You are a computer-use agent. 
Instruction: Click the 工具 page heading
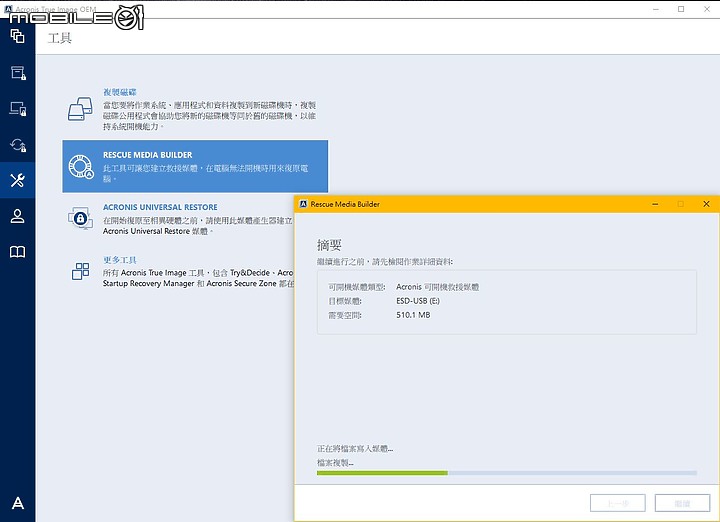pyautogui.click(x=60, y=38)
